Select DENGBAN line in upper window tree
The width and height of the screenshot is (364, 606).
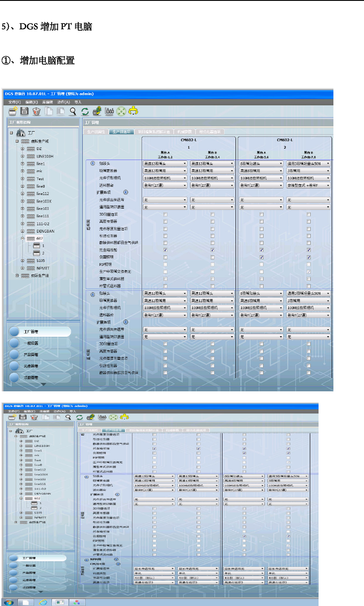[45, 231]
